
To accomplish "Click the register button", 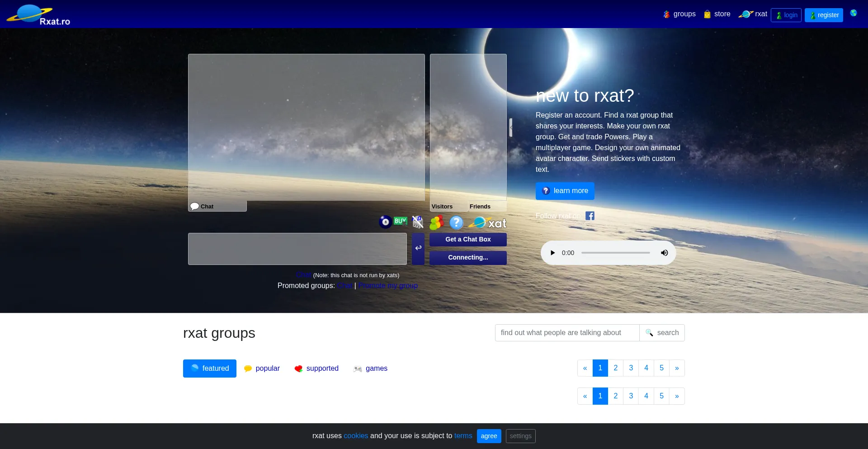I will (824, 15).
